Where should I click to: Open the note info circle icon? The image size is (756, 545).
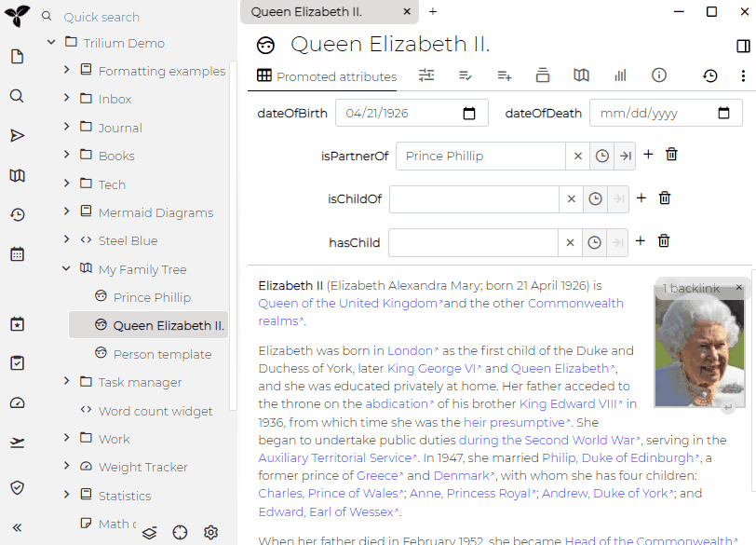tap(659, 75)
